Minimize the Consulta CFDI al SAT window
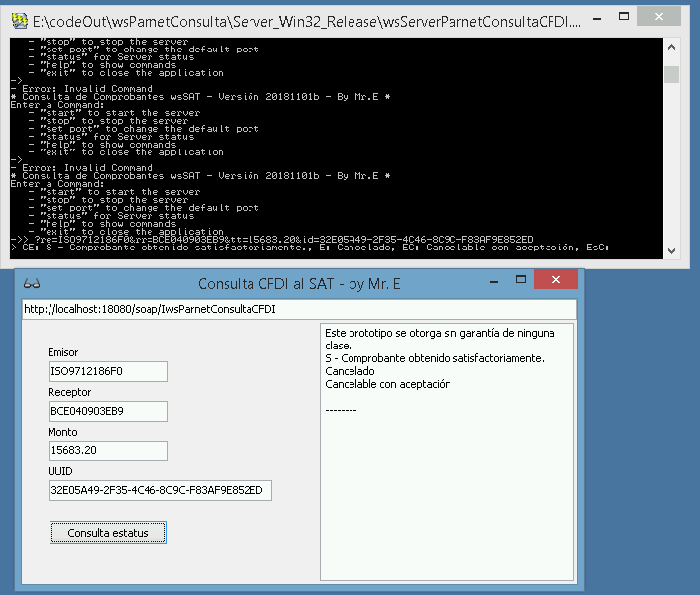700x595 pixels. pos(494,281)
